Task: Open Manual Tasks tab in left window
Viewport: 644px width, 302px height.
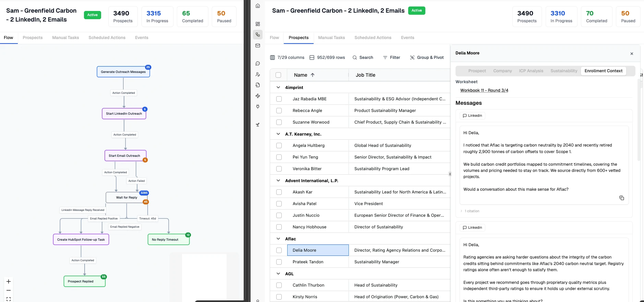Action: [65, 38]
